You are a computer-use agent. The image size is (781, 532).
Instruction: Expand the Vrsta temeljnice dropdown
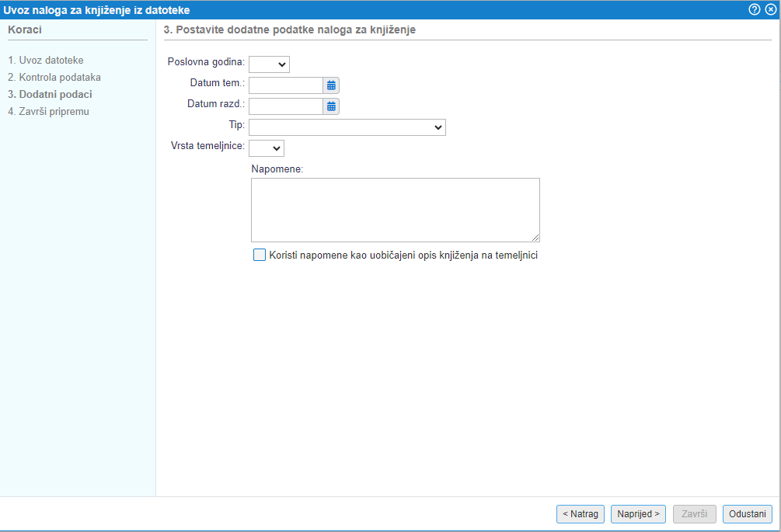point(267,148)
